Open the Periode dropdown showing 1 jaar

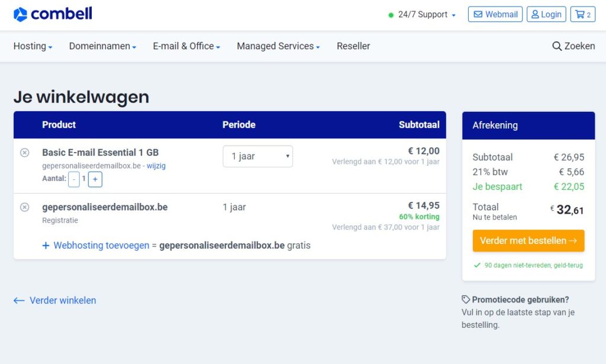point(258,156)
